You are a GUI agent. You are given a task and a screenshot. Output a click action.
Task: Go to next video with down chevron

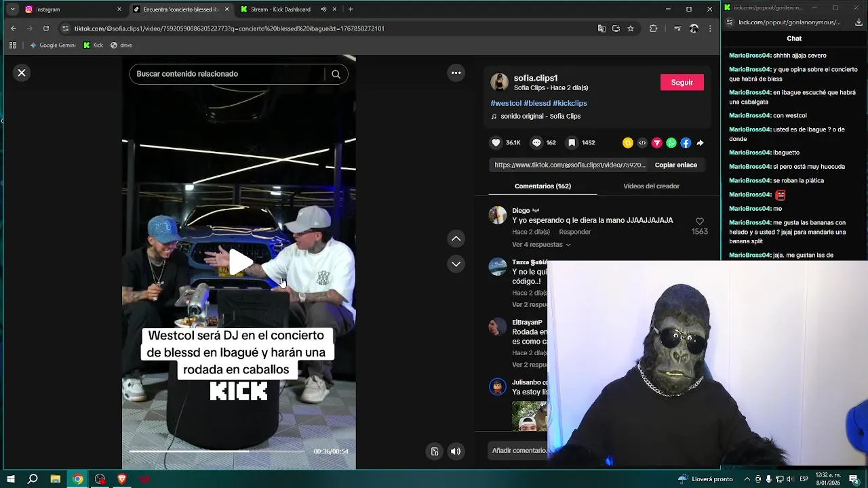(456, 264)
